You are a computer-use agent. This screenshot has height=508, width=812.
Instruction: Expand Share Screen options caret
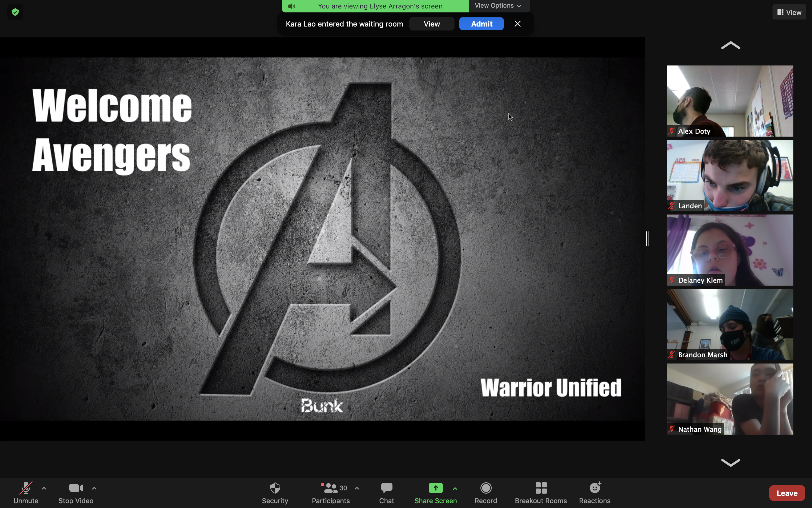pos(455,488)
